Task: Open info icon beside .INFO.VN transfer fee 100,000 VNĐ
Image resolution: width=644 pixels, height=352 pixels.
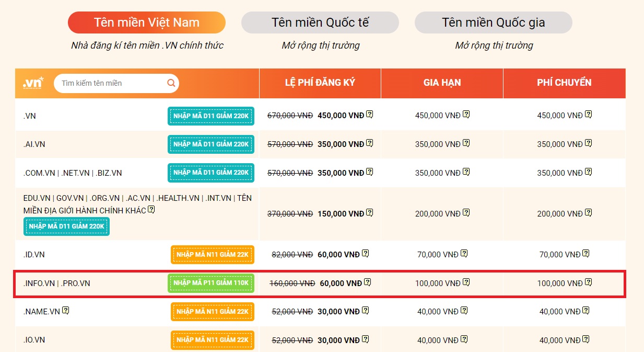Action: point(589,282)
